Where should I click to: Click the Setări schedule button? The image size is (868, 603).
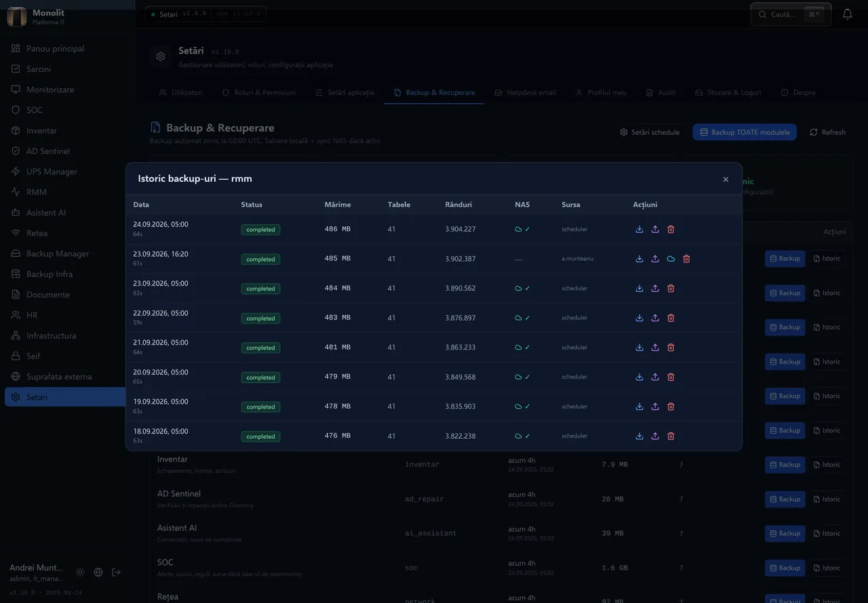click(x=650, y=132)
